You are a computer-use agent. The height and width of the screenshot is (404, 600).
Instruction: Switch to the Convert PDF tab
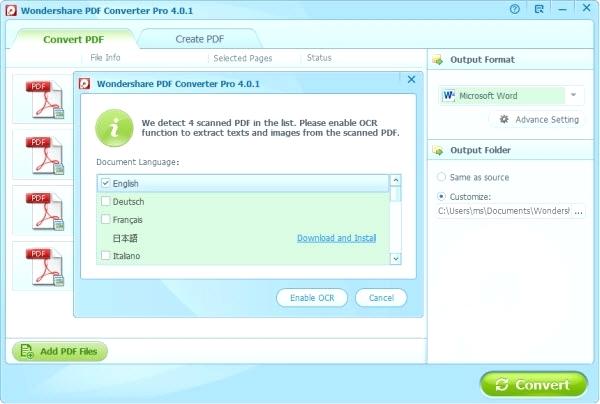(73, 39)
